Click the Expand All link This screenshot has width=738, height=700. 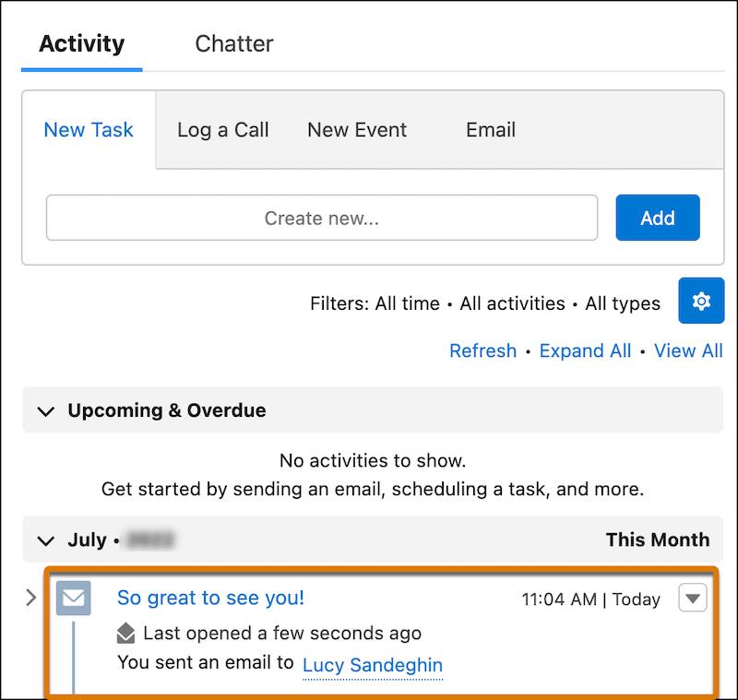coord(585,350)
